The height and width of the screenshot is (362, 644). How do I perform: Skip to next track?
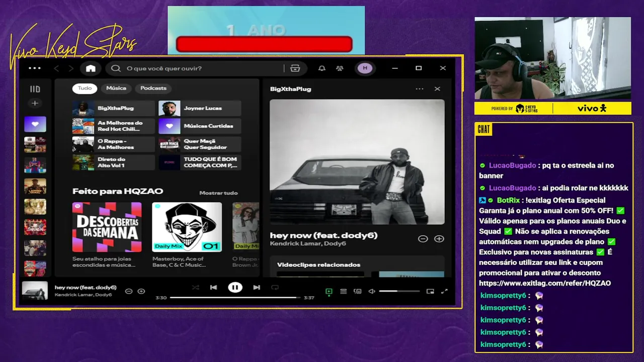257,288
